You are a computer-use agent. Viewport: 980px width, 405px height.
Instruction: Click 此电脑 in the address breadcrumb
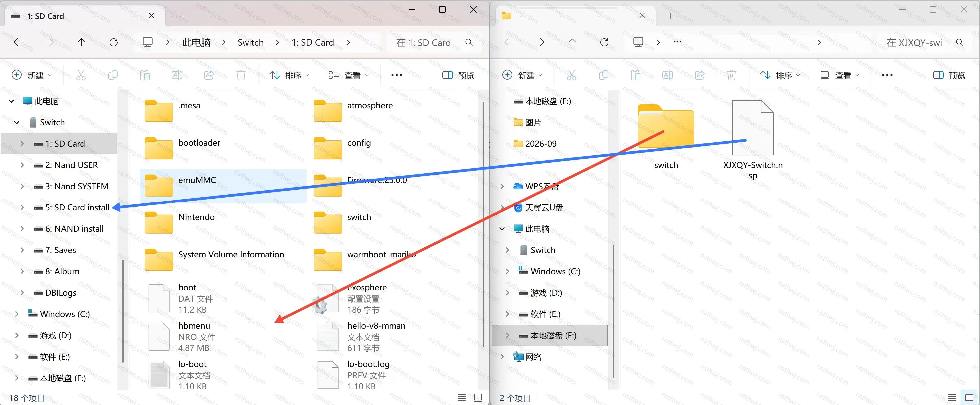pos(196,42)
